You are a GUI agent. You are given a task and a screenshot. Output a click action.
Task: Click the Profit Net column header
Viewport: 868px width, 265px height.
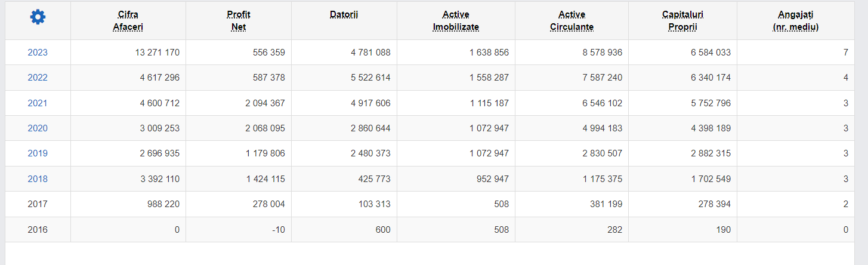tap(239, 20)
